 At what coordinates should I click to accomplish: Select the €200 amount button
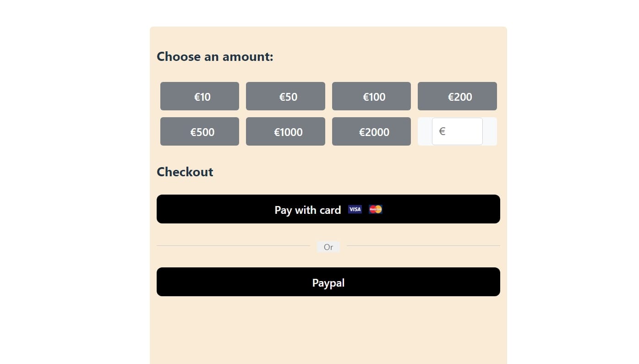point(457,96)
